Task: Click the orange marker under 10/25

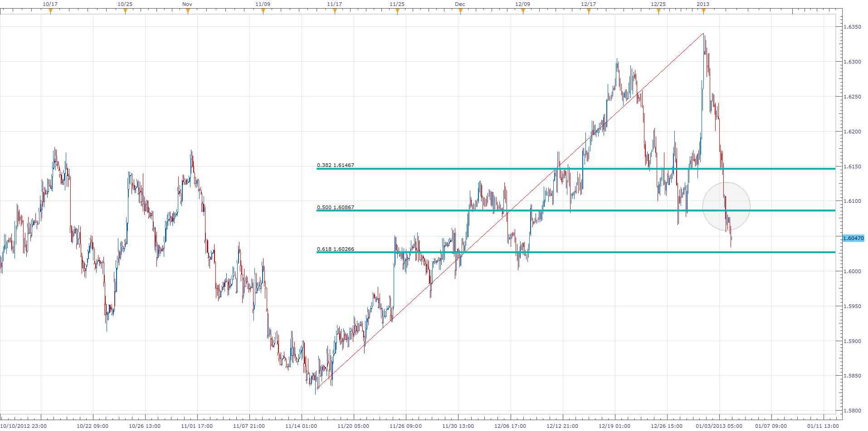Action: [125, 11]
